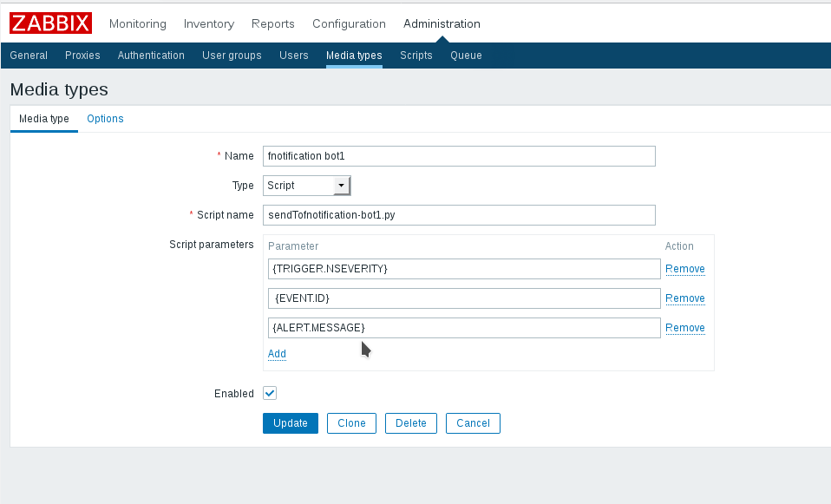
Task: Click the {EVENT.ID} parameter field
Action: [x=464, y=298]
